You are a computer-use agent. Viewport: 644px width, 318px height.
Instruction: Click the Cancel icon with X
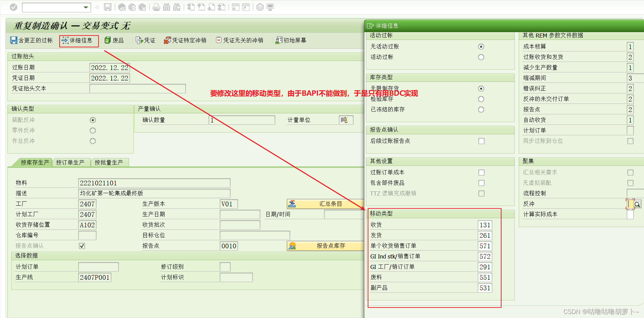[143, 7]
